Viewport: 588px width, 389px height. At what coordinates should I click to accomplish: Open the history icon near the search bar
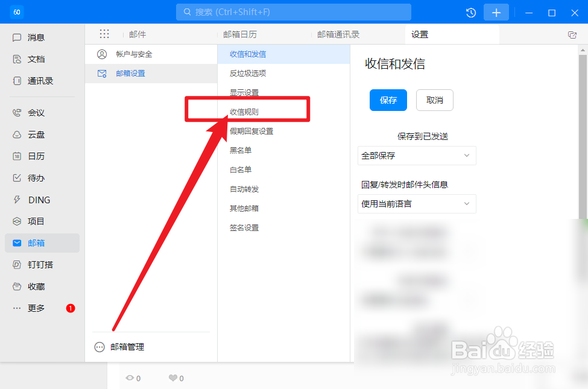click(470, 12)
